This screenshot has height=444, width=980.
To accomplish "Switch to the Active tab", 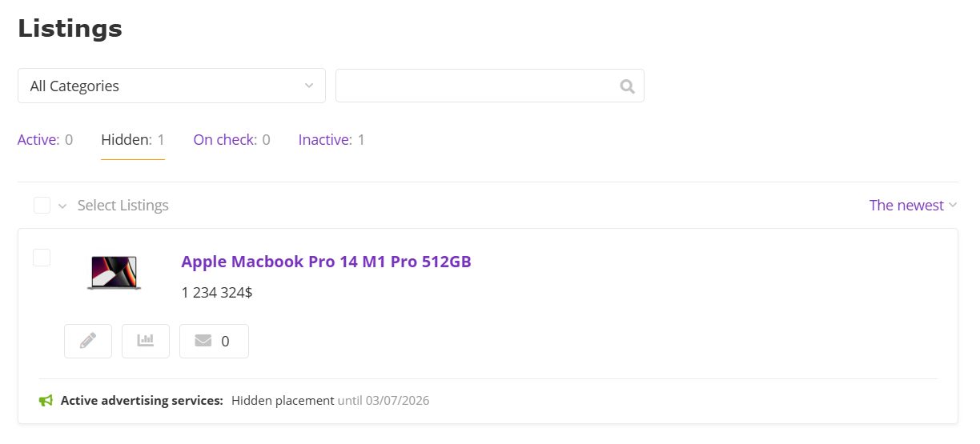I will 45,140.
